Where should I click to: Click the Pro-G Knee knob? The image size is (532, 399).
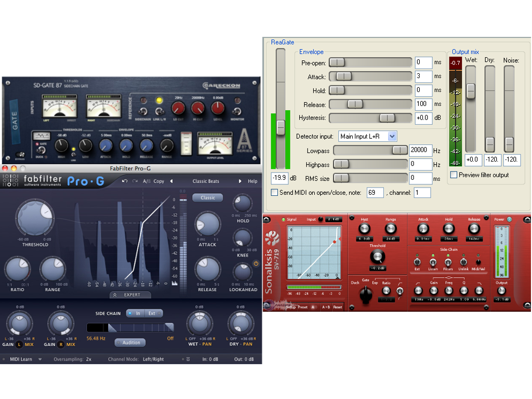point(243,238)
